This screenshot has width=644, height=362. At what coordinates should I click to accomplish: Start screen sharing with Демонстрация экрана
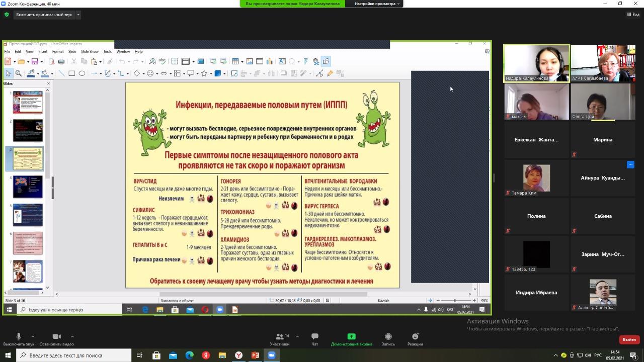(351, 339)
